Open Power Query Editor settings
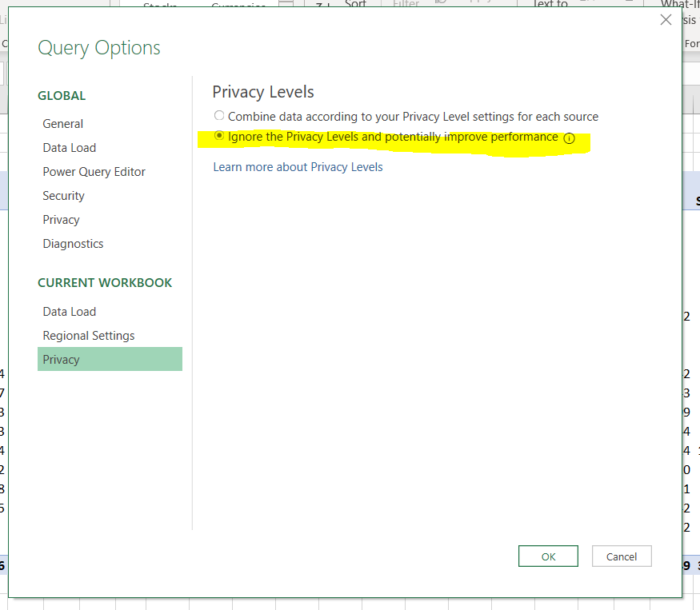 pos(94,172)
